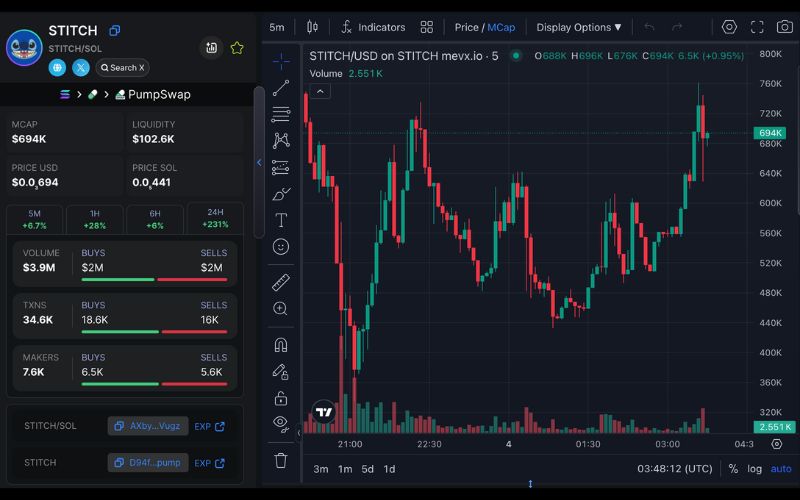Select the 1H price change tab
Image resolution: width=800 pixels, height=500 pixels.
(95, 219)
